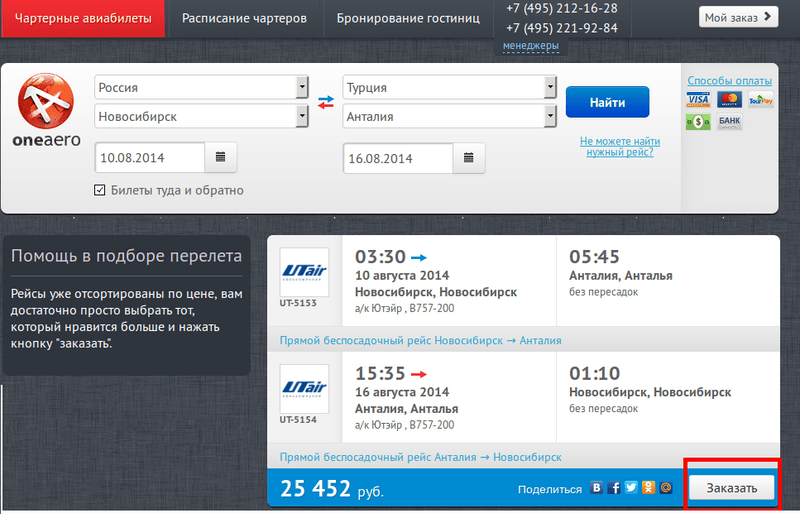Open the return date calendar picker
Viewport: 800px width, 514px height.
(469, 158)
